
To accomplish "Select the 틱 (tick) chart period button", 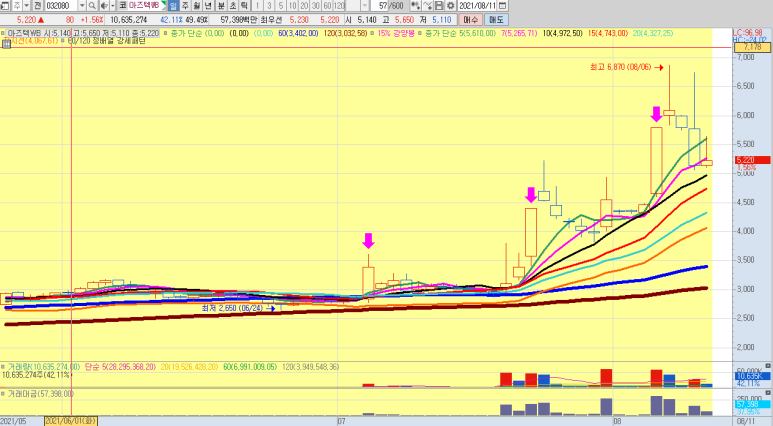I will tap(244, 6).
